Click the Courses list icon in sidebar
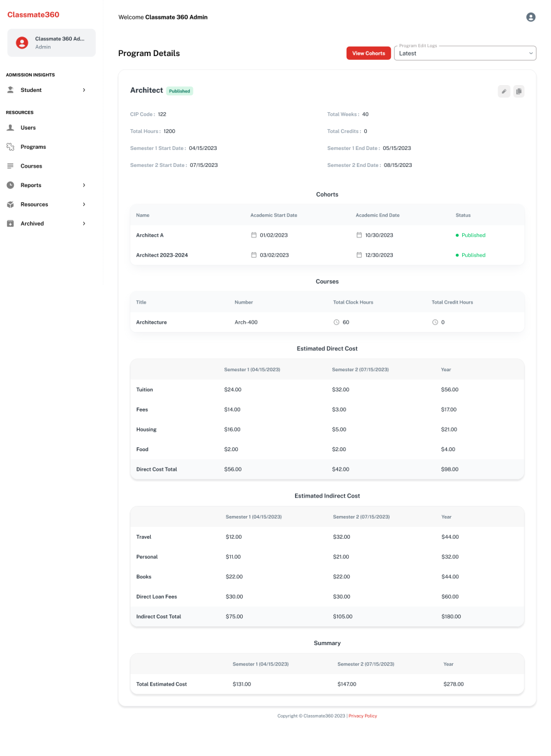The image size is (551, 756). tap(10, 166)
